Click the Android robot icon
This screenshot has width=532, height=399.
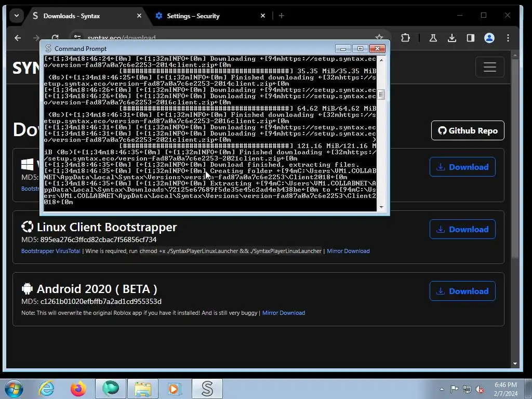tap(27, 289)
